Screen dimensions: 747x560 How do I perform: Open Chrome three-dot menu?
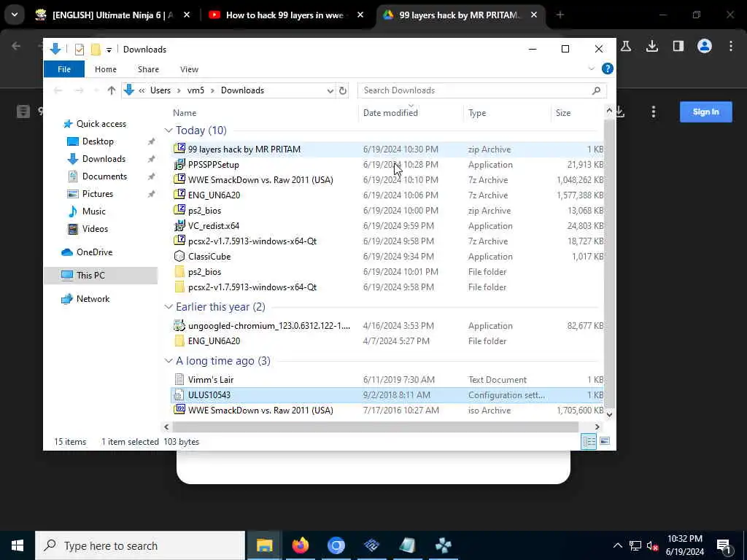(731, 46)
